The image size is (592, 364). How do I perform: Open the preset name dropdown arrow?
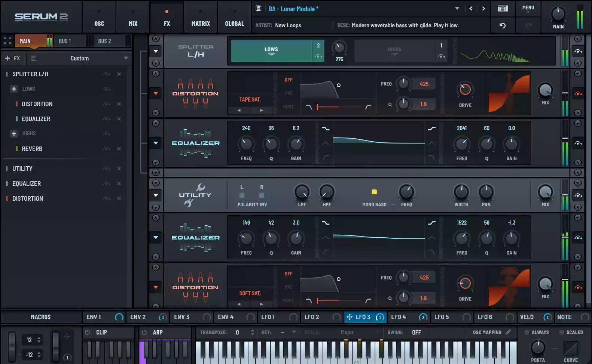point(457,9)
